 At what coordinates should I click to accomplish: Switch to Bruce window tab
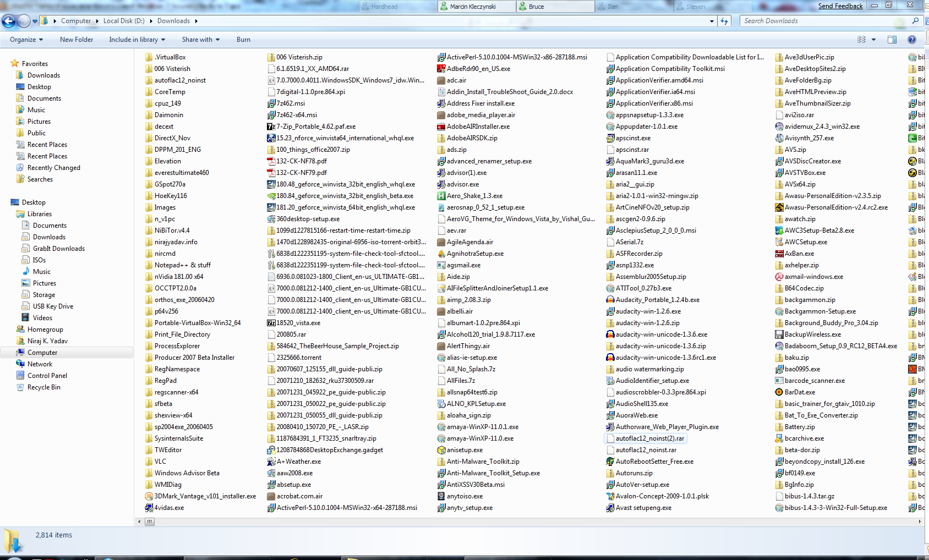tap(556, 7)
